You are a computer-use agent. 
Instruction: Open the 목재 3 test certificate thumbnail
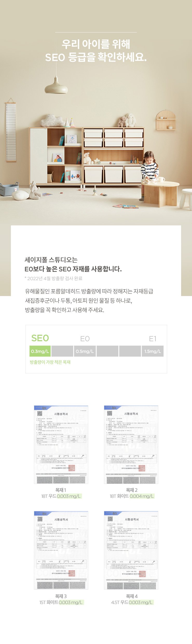61,550
